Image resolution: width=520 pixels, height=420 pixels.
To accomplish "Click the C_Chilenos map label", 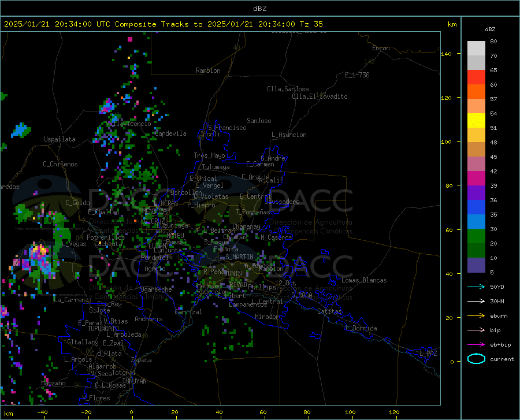I will pos(60,164).
